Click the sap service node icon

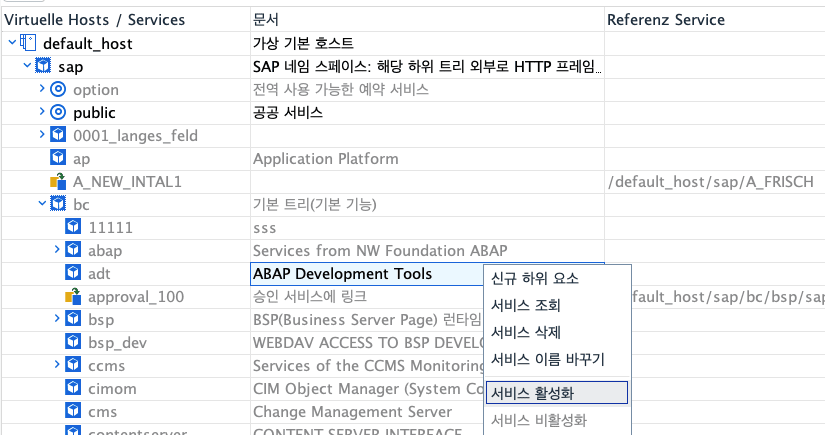tap(43, 66)
